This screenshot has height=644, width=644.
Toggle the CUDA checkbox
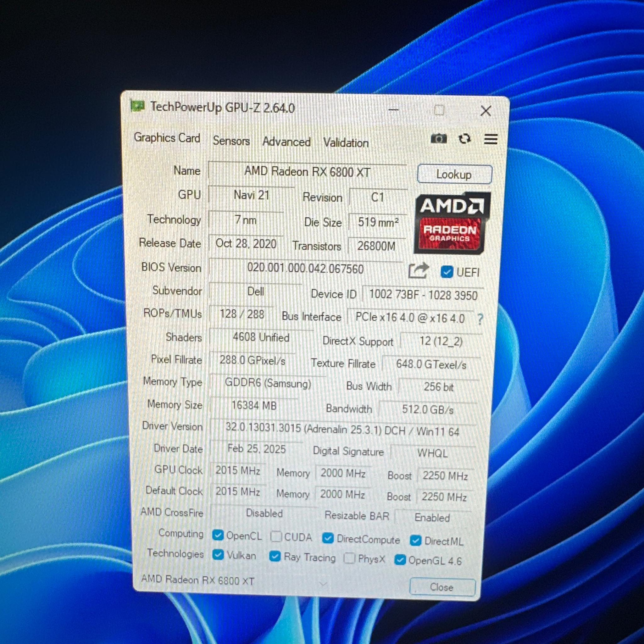[x=276, y=536]
